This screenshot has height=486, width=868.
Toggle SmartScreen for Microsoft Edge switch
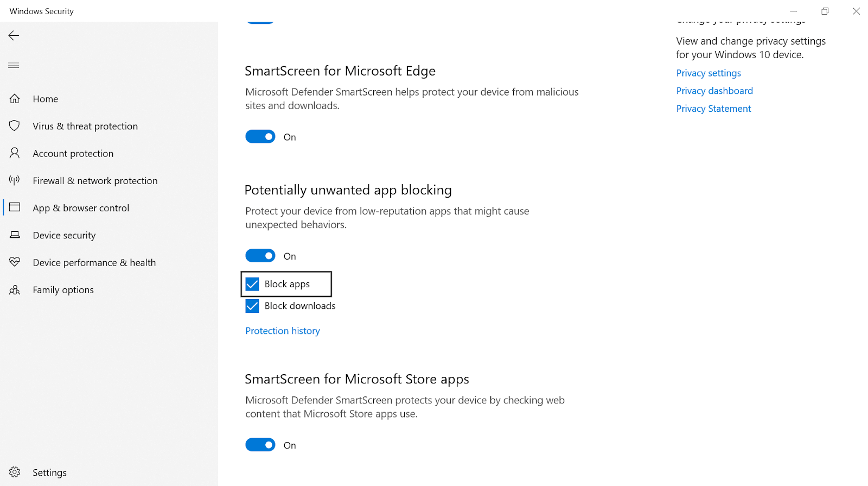coord(260,137)
